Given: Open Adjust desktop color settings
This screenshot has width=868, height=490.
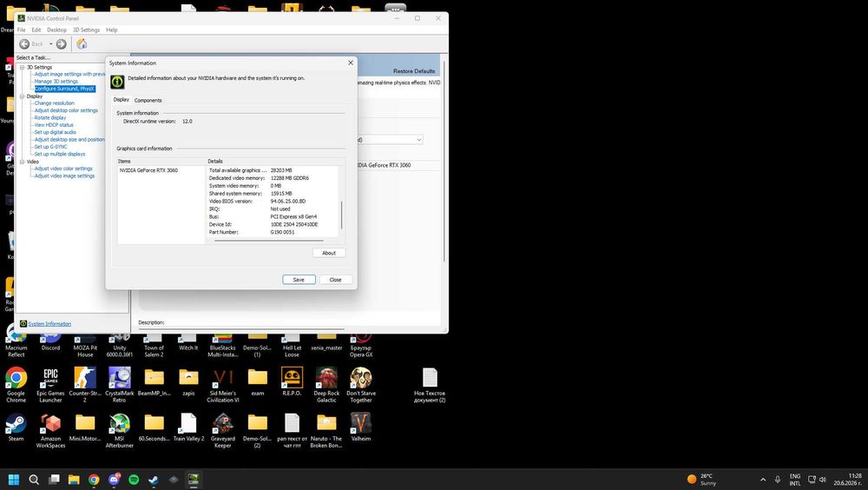Looking at the screenshot, I should (66, 110).
